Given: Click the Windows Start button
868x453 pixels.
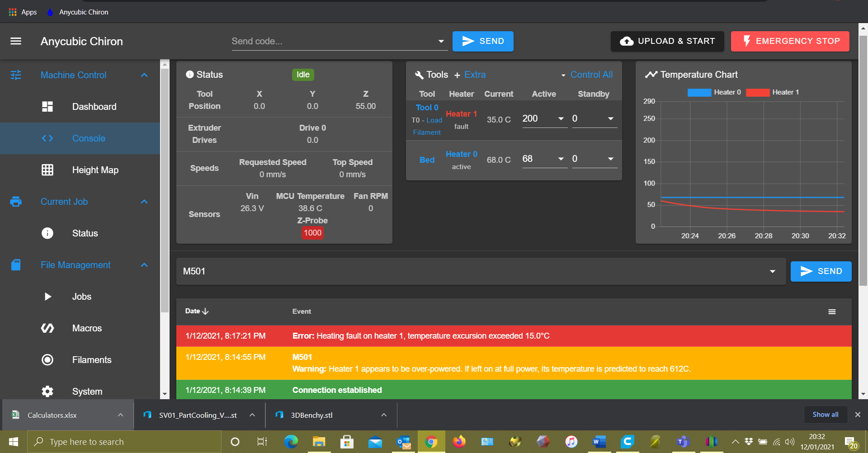Looking at the screenshot, I should pyautogui.click(x=14, y=442).
